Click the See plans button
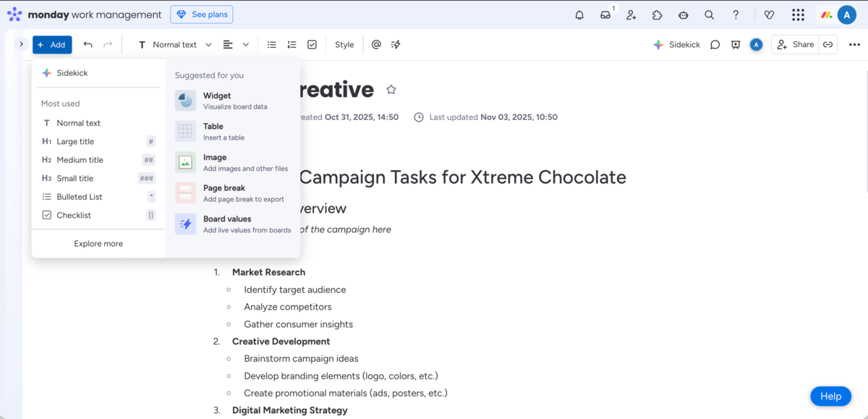The height and width of the screenshot is (419, 868). pyautogui.click(x=201, y=14)
